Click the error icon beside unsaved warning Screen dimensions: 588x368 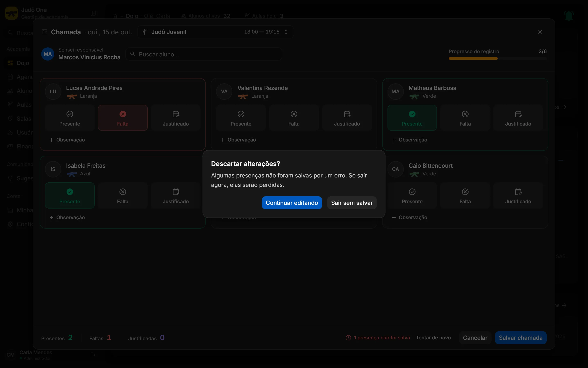click(348, 338)
